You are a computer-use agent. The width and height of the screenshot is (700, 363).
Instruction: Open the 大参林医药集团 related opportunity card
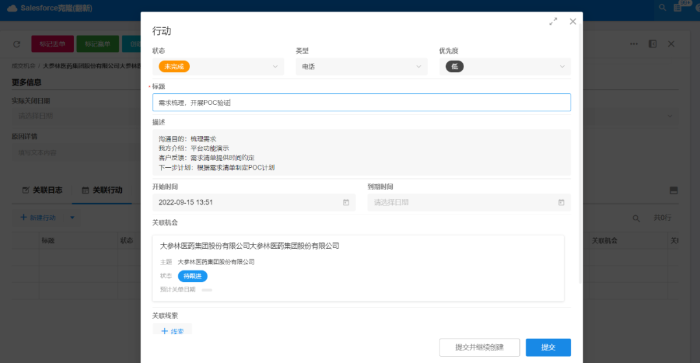pos(358,268)
